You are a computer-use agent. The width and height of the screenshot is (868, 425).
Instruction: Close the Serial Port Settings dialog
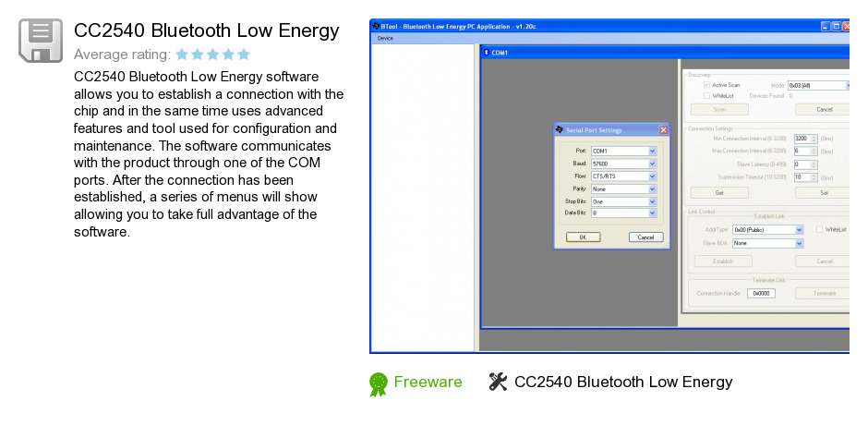(x=663, y=129)
